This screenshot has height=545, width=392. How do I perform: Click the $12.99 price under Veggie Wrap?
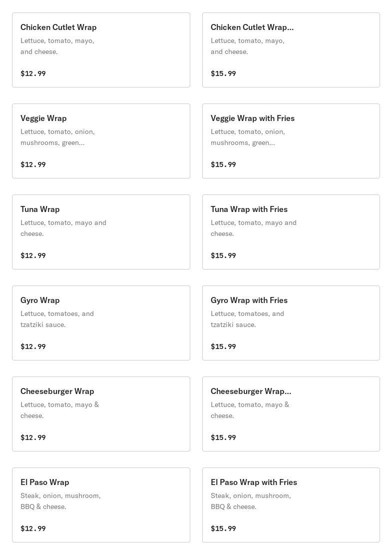point(33,164)
